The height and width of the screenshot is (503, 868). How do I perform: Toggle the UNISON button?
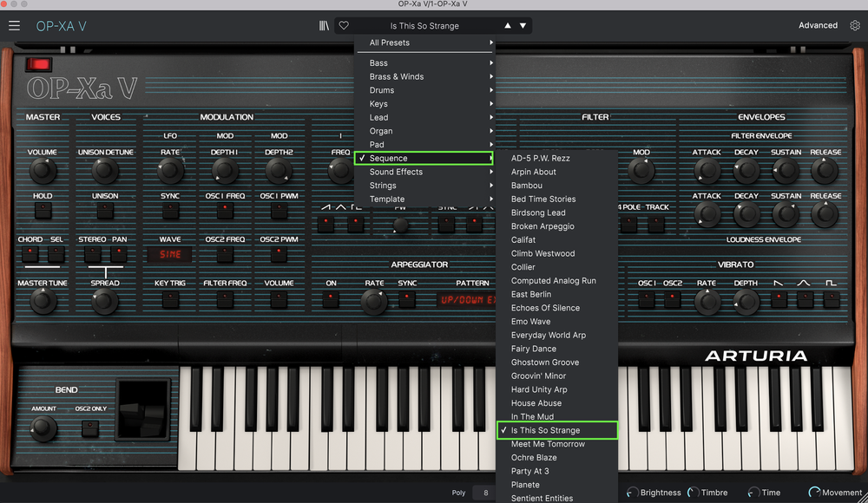click(x=105, y=210)
